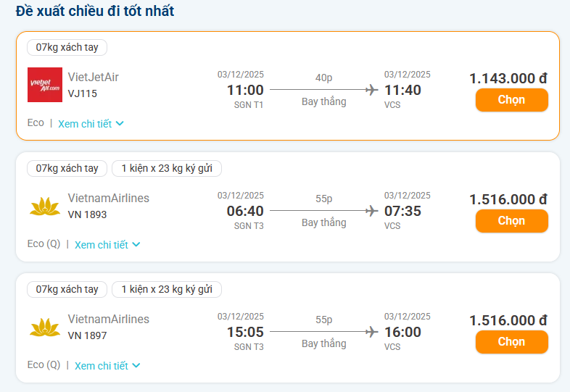This screenshot has width=570, height=392.
Task: Click the 'Đề xuất chiều đi tốt nhất' heading
Action: pos(95,12)
